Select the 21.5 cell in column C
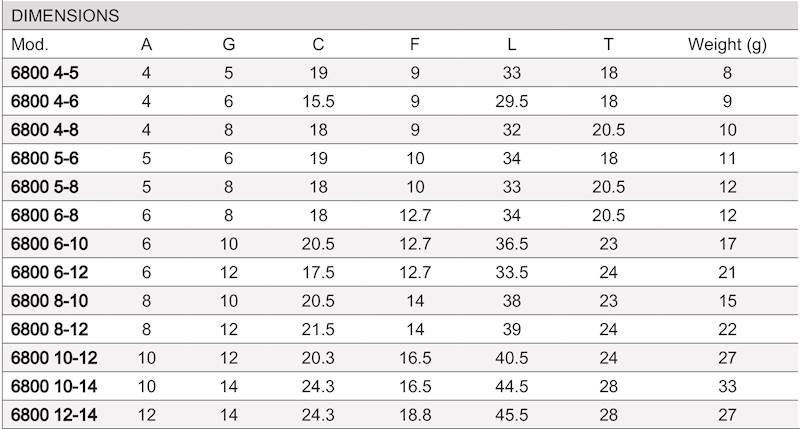 click(318, 329)
